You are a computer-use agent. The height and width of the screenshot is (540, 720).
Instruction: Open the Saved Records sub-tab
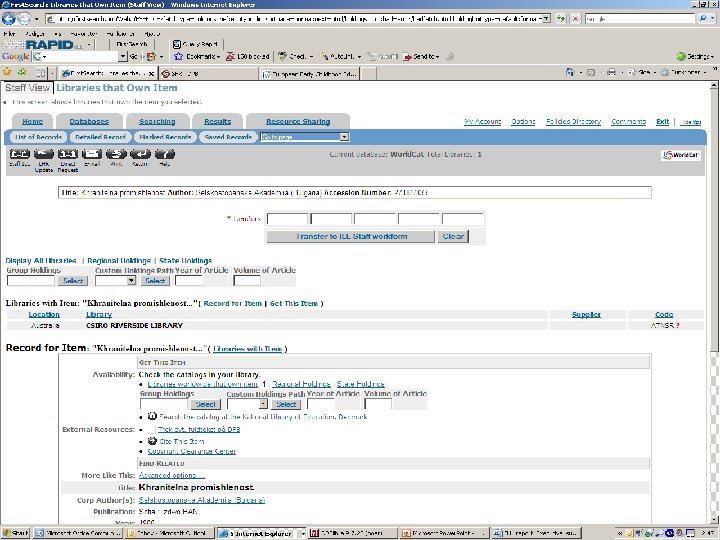[228, 137]
